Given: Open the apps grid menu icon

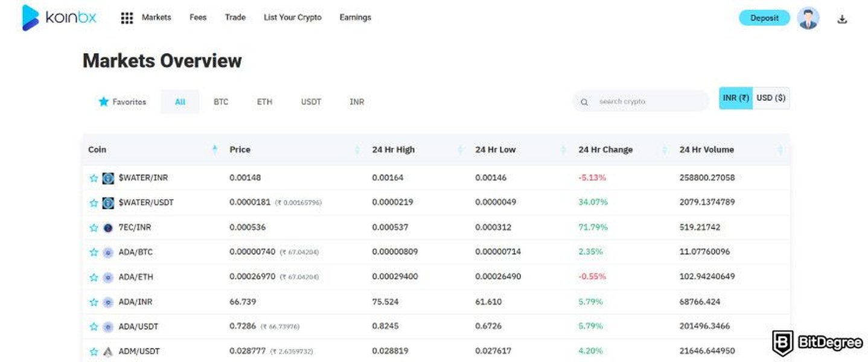Looking at the screenshot, I should [127, 18].
